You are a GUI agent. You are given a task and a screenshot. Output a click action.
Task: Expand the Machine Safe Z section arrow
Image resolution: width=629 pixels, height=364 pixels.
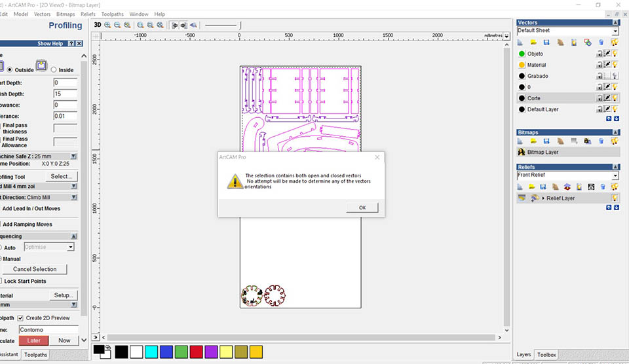(x=73, y=156)
